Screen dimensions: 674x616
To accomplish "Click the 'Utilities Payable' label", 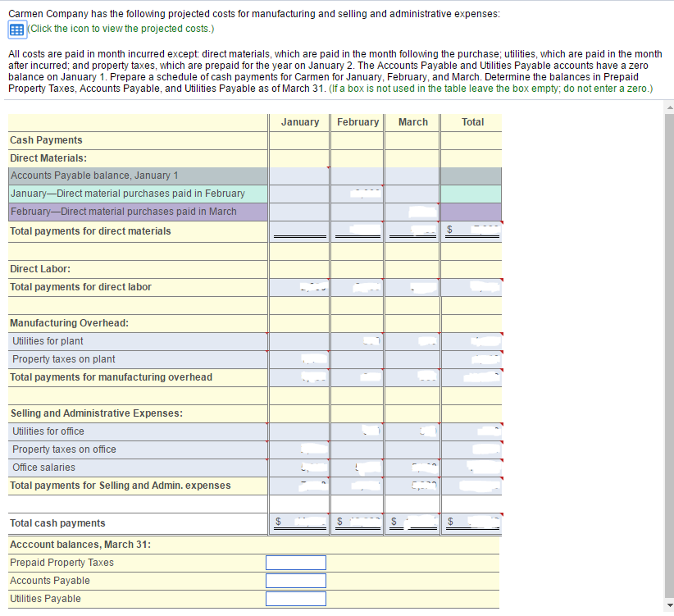I will (x=45, y=599).
